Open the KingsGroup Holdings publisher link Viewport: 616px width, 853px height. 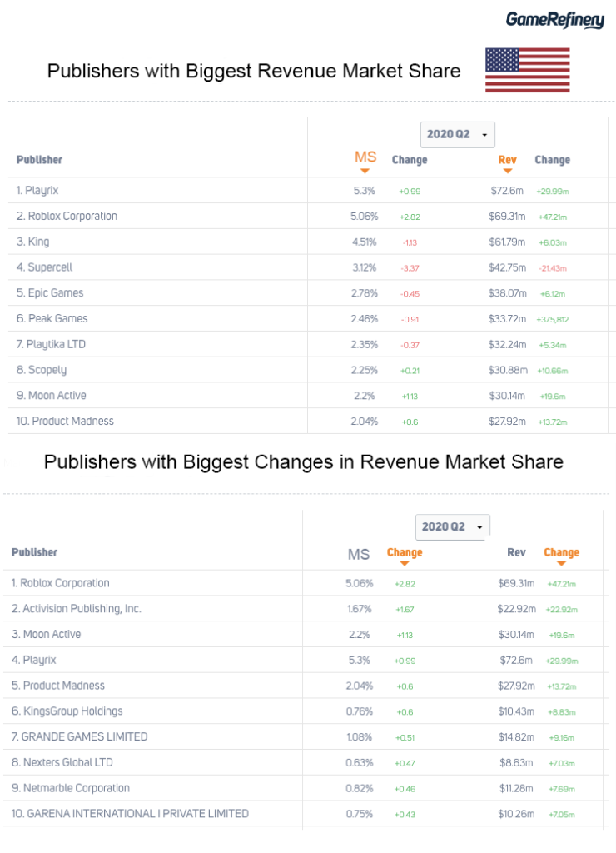point(67,711)
